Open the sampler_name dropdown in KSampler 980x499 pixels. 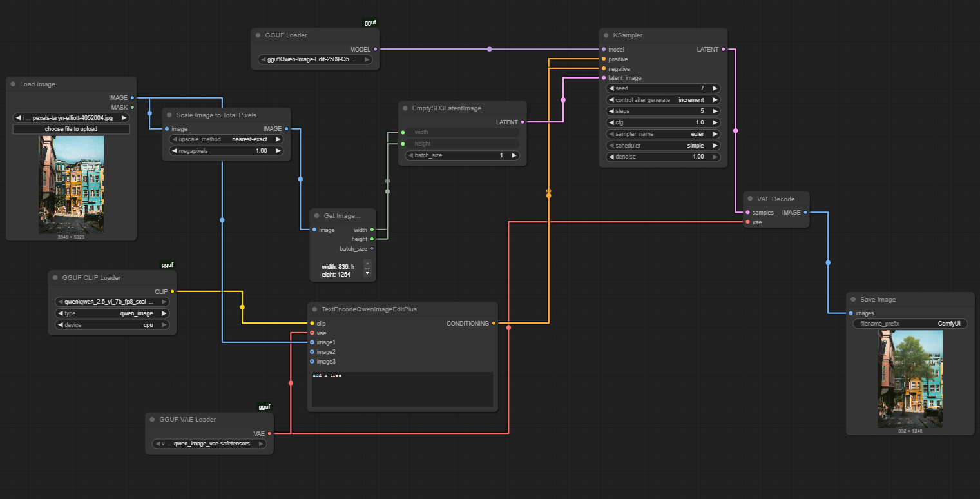pyautogui.click(x=663, y=134)
